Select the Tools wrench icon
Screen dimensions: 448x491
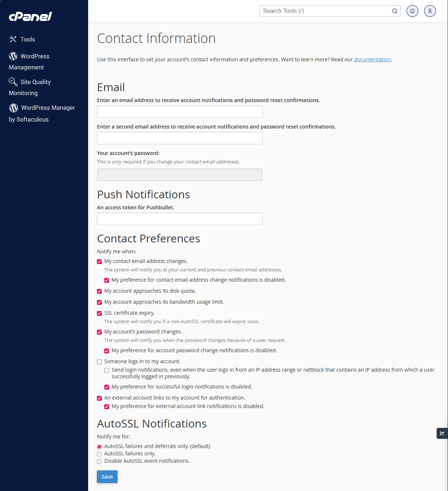point(13,39)
